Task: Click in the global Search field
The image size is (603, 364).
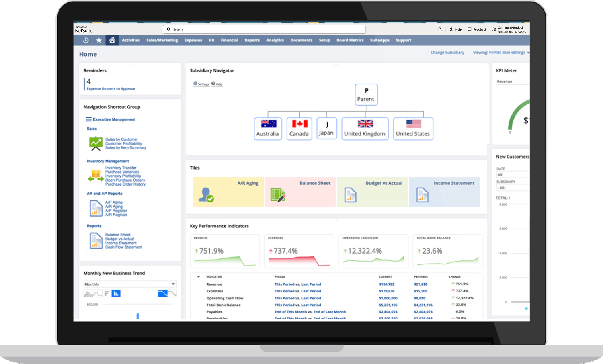Action: point(264,29)
